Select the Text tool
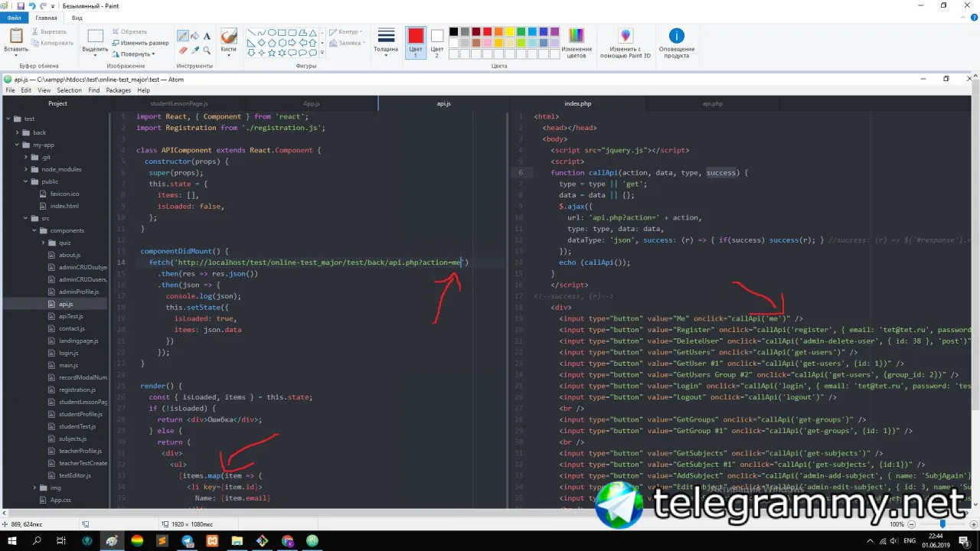 [207, 36]
